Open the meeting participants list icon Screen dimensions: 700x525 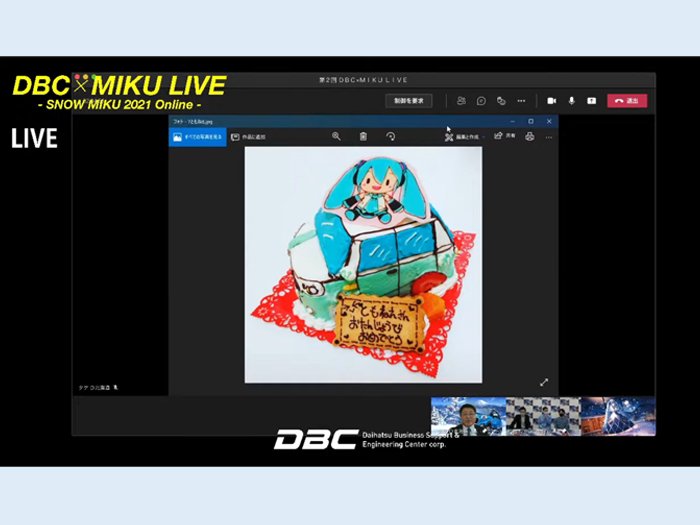461,101
